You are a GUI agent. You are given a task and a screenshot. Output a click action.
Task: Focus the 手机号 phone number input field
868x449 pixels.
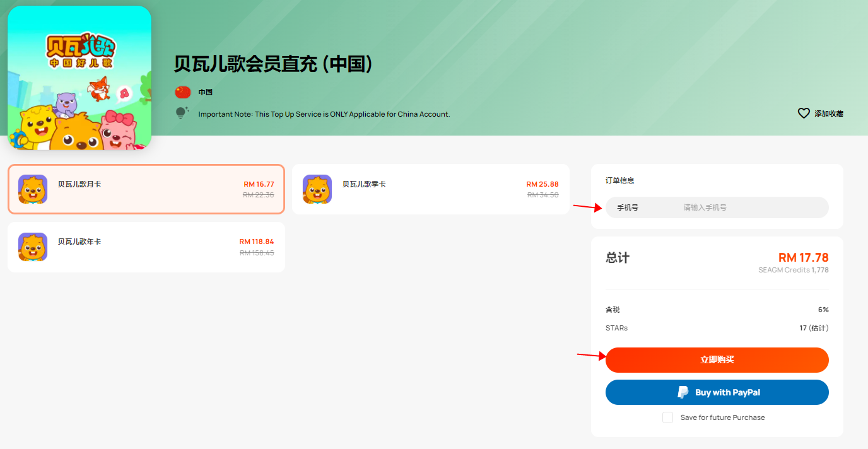pos(717,207)
